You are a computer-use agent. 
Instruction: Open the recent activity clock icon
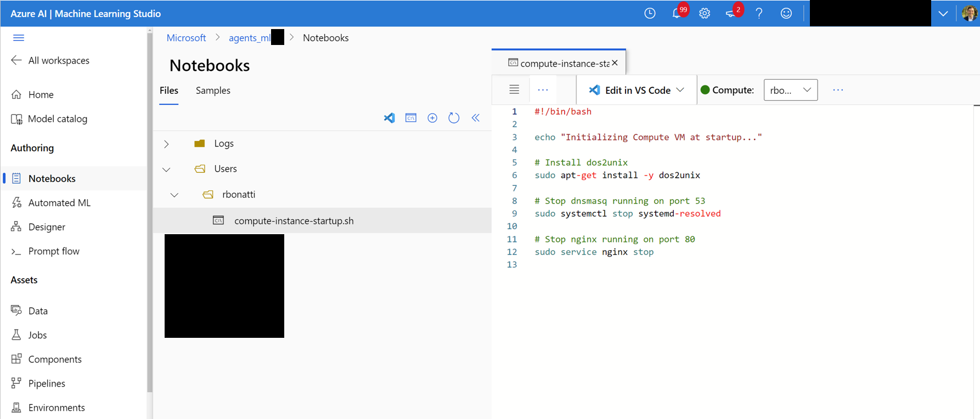650,14
